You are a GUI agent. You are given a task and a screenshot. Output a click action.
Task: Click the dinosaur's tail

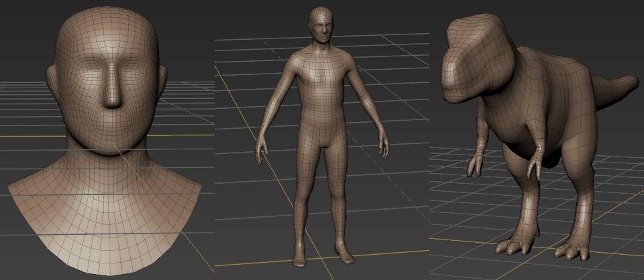(x=611, y=90)
